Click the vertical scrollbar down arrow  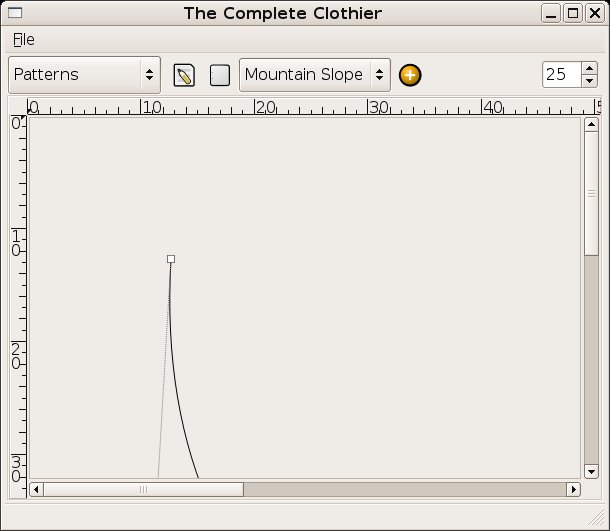click(591, 472)
